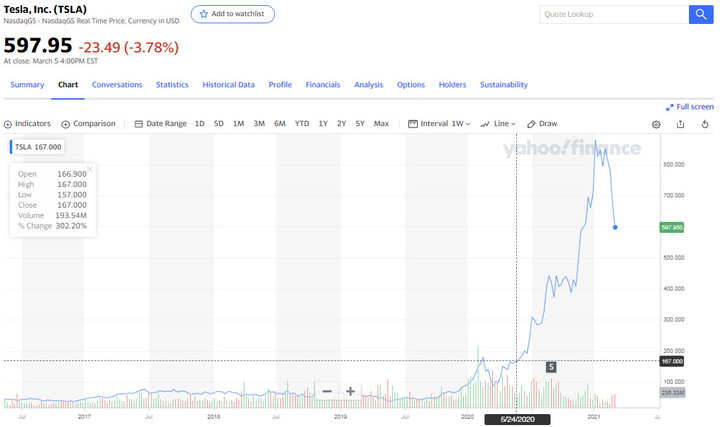Click the Add to watchlist button
This screenshot has width=720, height=427.
tap(233, 14)
